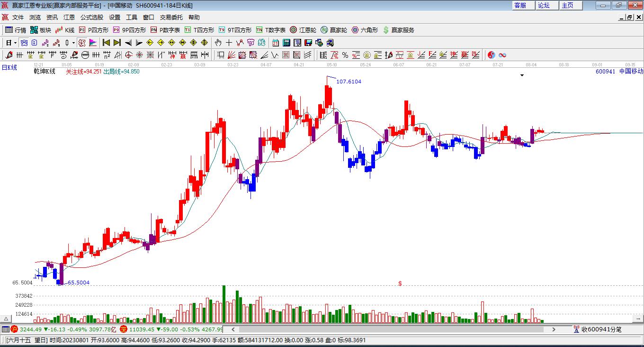Click the 客服 button

(x=523, y=5)
